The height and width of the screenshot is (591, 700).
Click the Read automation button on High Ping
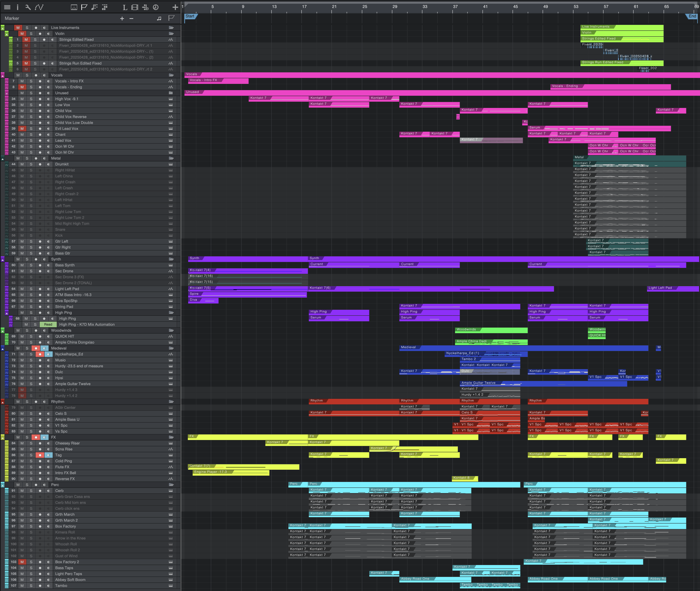coord(48,324)
